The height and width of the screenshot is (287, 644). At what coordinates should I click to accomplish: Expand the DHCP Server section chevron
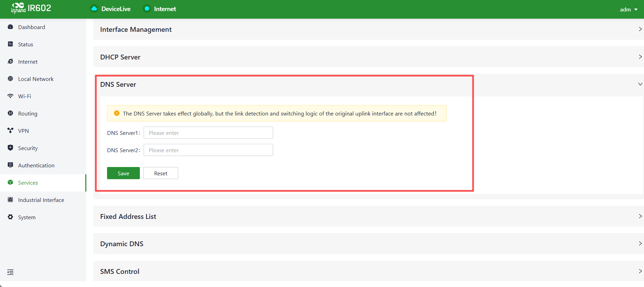click(640, 57)
